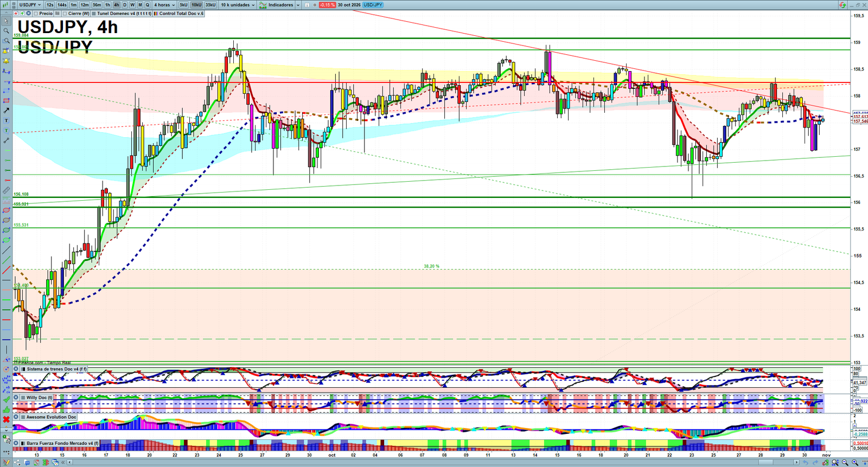Open the USDJPY symbol dropdown
868x467 pixels.
[29, 5]
